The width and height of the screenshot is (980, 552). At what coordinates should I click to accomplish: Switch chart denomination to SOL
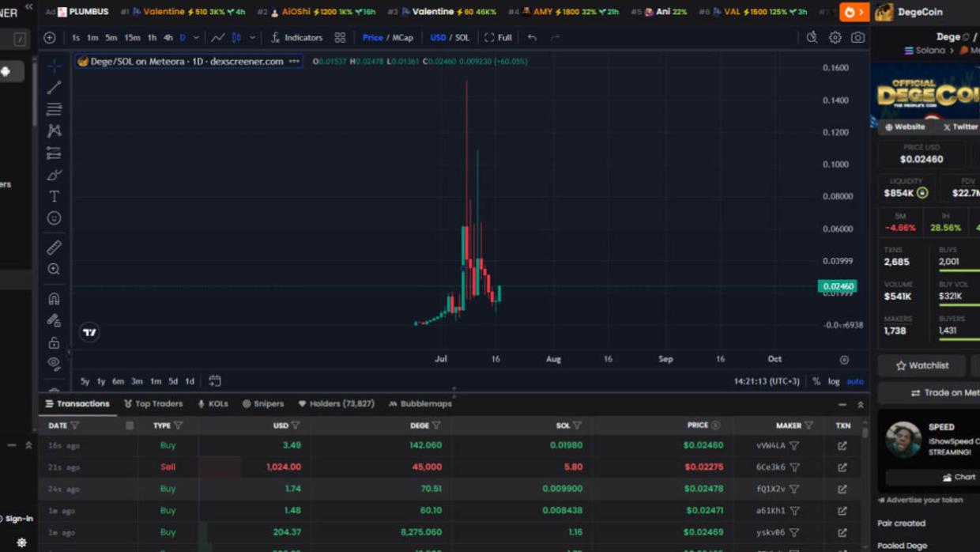[x=462, y=37]
